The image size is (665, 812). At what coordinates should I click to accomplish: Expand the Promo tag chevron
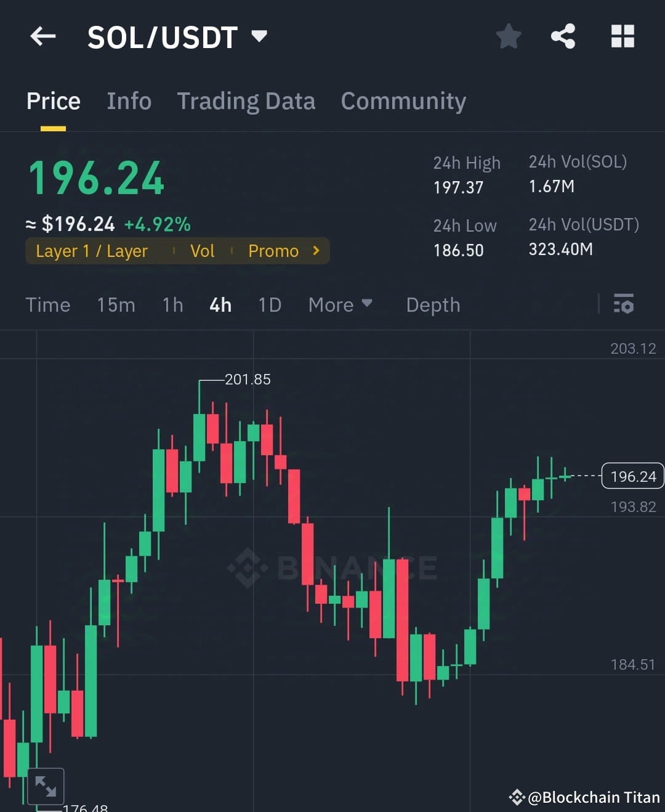(315, 251)
